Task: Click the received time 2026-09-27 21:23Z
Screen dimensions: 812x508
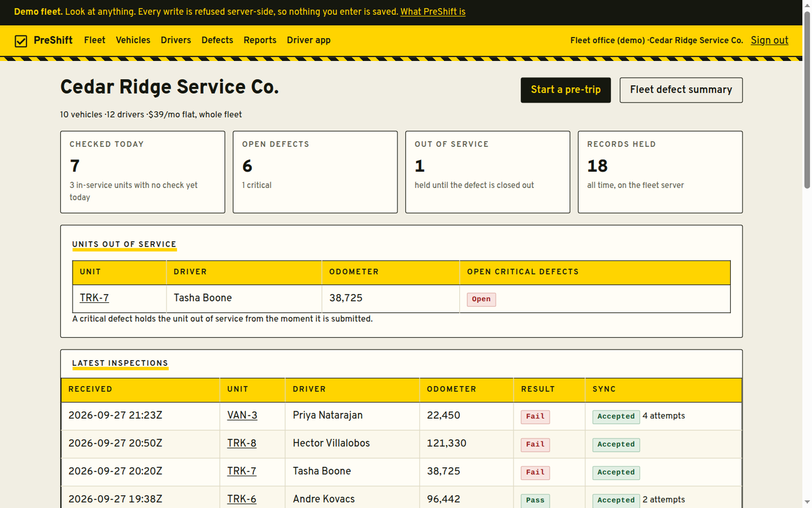Action: [115, 416]
